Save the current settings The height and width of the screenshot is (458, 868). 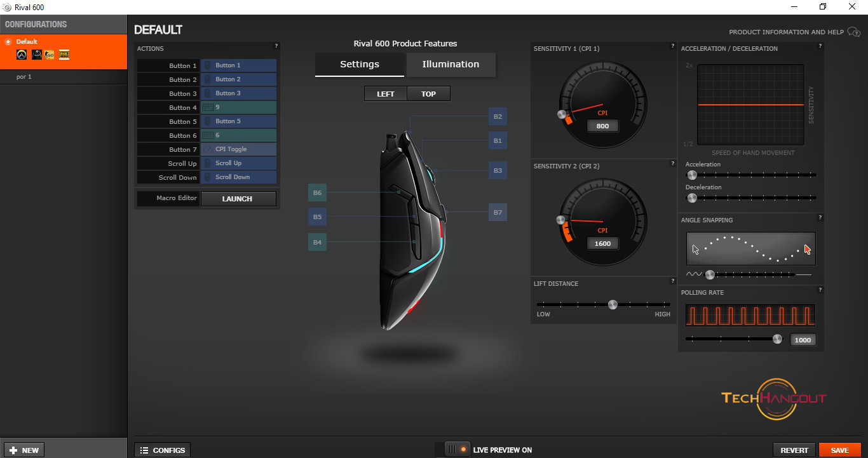pyautogui.click(x=839, y=450)
